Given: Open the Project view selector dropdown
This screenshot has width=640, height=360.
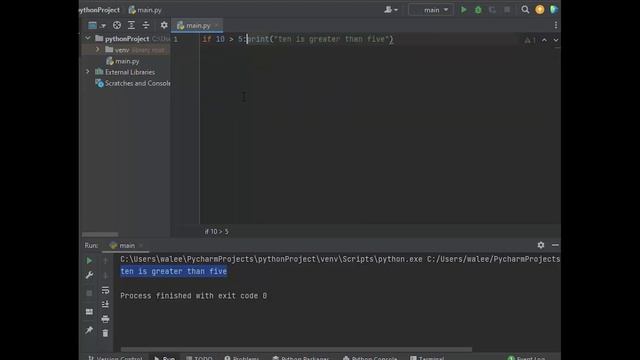Looking at the screenshot, I should pyautogui.click(x=96, y=25).
